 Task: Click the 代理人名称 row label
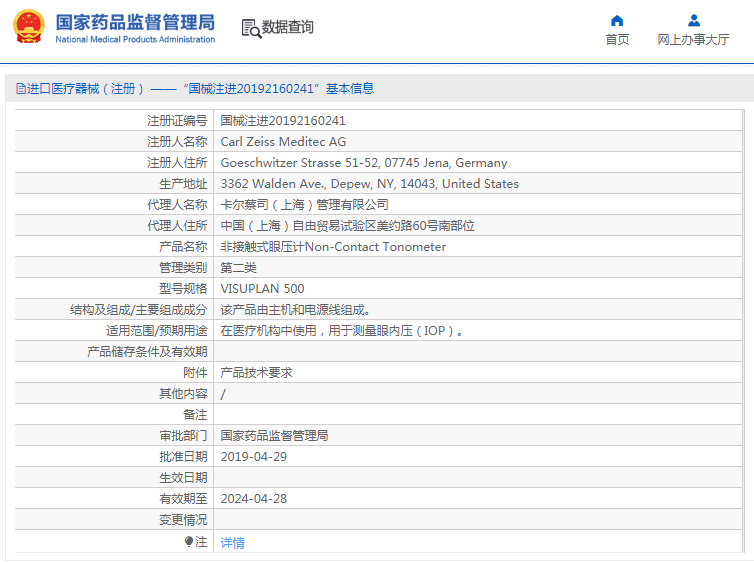[x=177, y=205]
